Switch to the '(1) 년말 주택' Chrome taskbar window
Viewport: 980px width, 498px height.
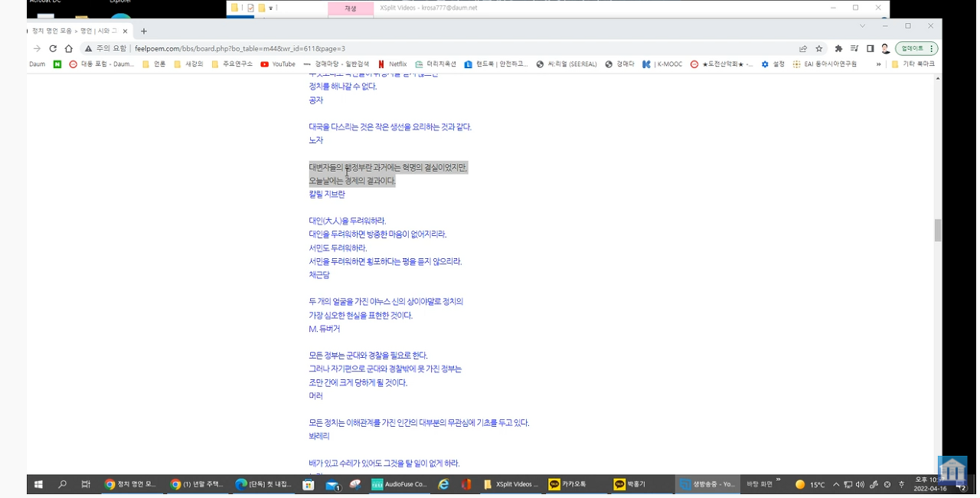(197, 484)
